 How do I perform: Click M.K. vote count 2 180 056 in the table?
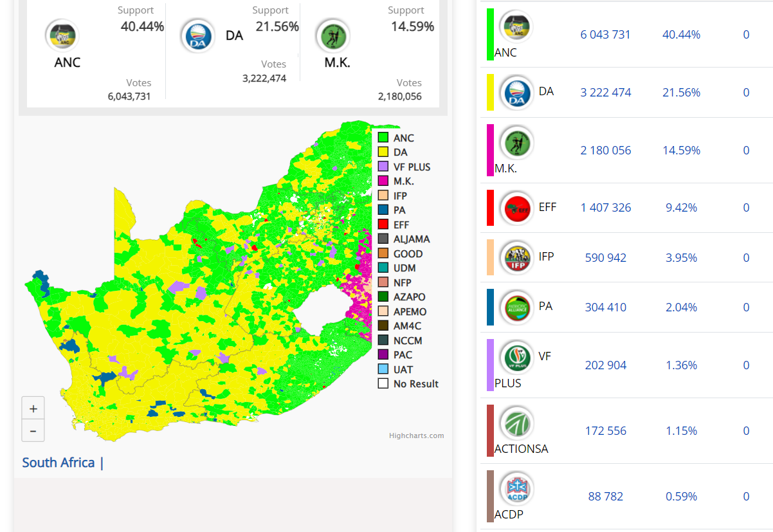click(x=606, y=151)
